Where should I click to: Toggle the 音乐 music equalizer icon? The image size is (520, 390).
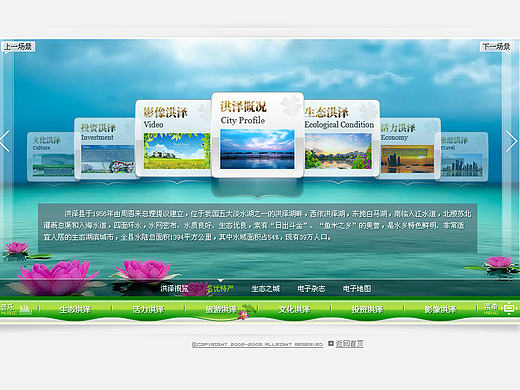pyautogui.click(x=25, y=310)
